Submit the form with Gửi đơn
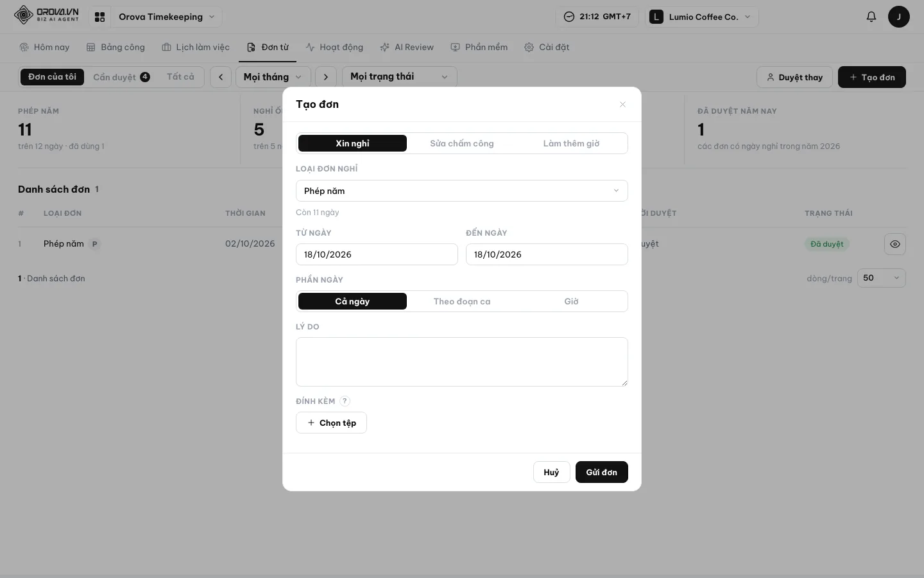 (602, 472)
